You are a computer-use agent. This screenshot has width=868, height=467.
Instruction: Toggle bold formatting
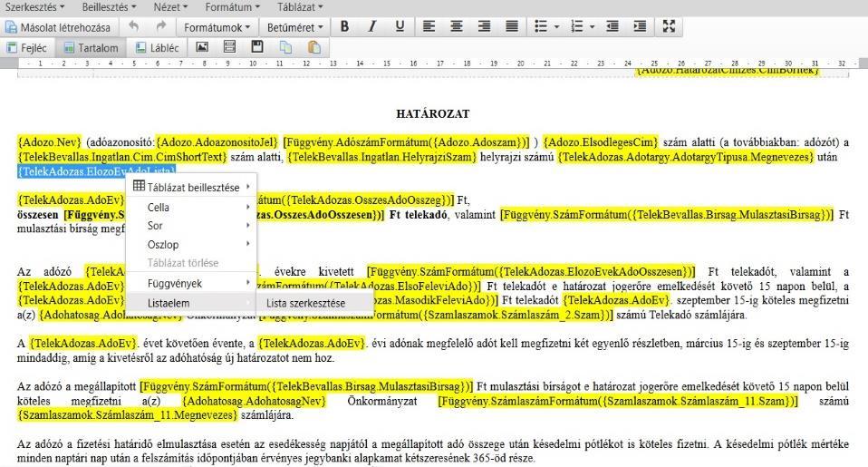[x=344, y=26]
